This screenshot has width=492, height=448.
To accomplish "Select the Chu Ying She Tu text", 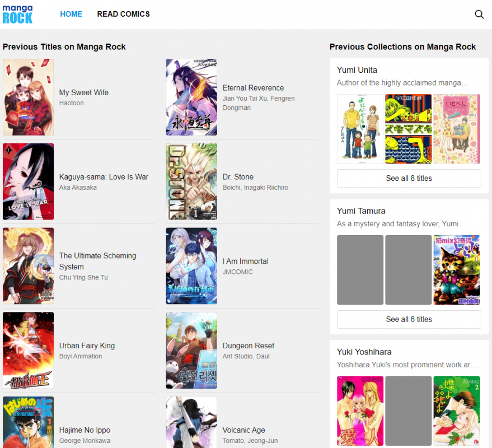I will tap(83, 278).
